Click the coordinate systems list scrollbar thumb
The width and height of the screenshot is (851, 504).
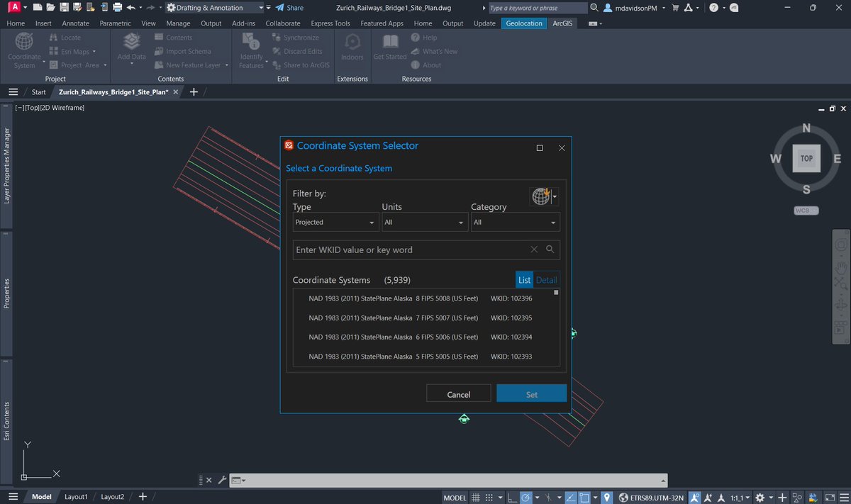556,292
